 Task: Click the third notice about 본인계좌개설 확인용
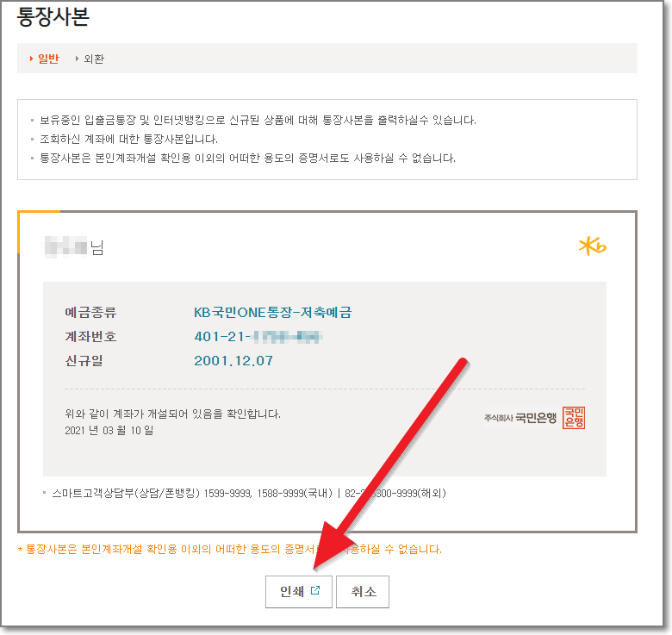[x=247, y=159]
